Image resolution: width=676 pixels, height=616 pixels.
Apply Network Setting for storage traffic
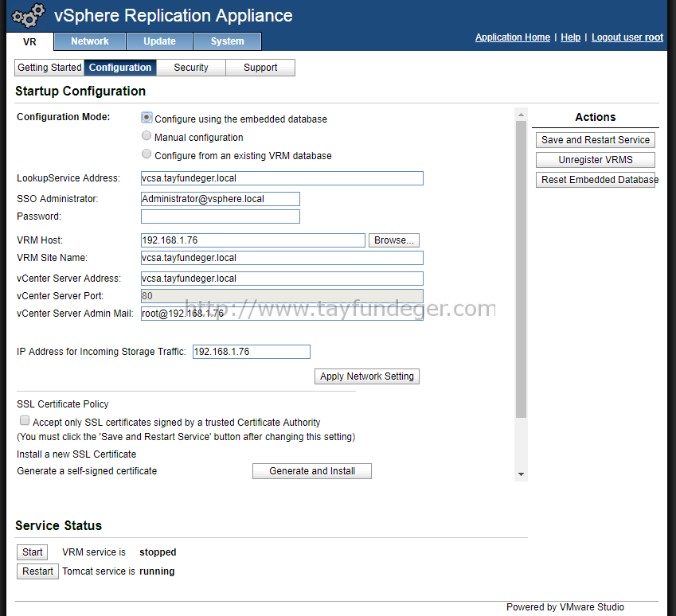click(367, 376)
